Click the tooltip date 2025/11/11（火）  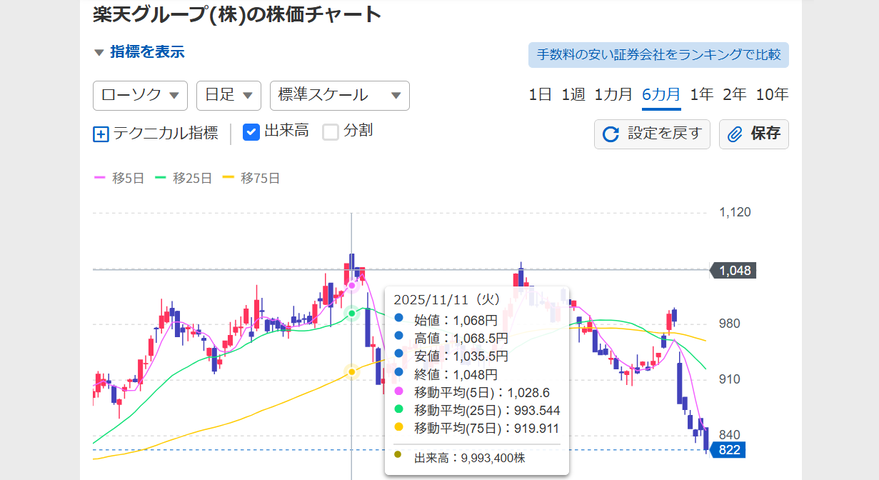pos(446,300)
